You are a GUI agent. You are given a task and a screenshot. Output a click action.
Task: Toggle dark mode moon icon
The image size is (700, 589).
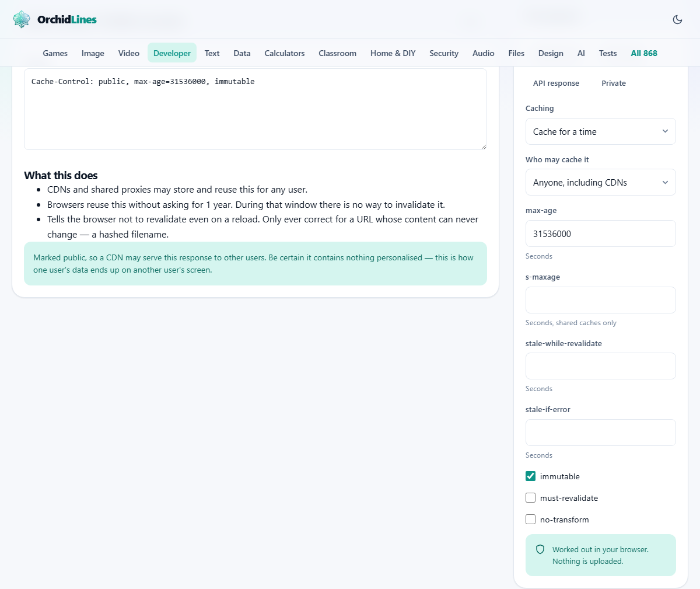[x=677, y=19]
